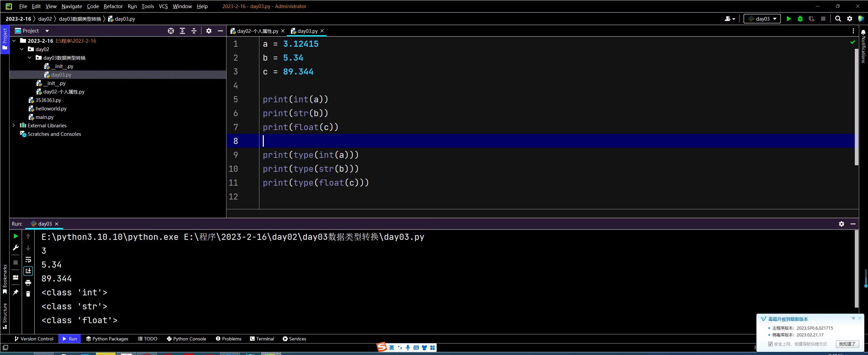Open the code-with-me user icon menu
Screen dimensions: 868x355
coord(730,19)
